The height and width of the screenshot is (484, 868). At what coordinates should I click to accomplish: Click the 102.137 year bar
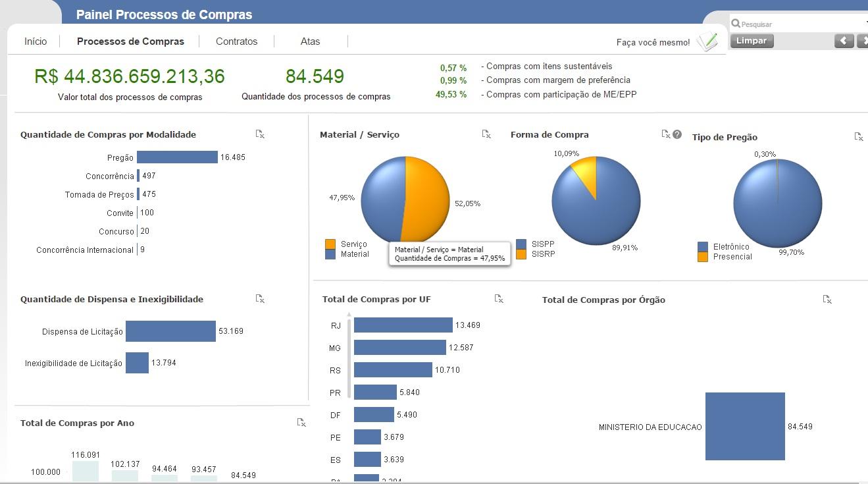click(x=125, y=476)
